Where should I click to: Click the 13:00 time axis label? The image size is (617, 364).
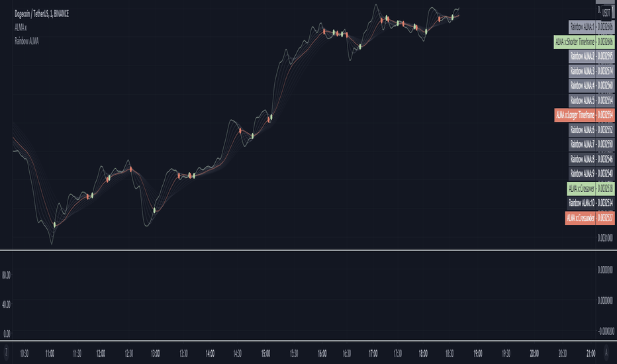(x=156, y=354)
